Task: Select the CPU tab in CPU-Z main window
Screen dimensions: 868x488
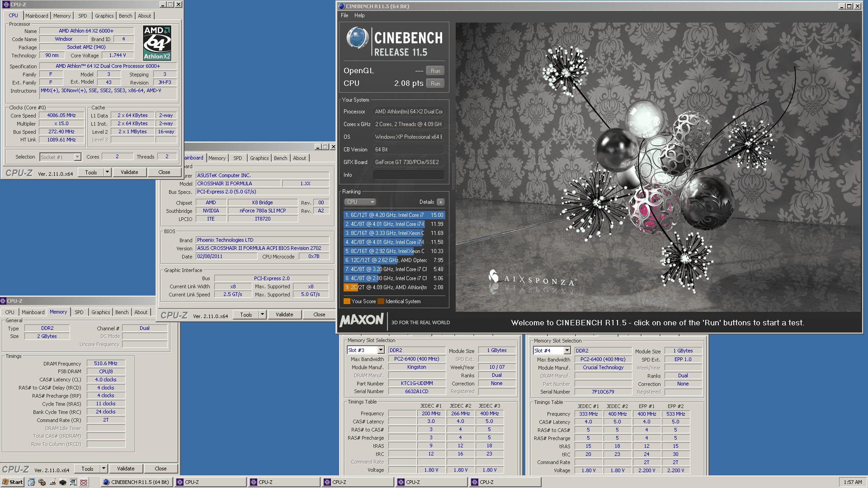Action: pos(11,15)
